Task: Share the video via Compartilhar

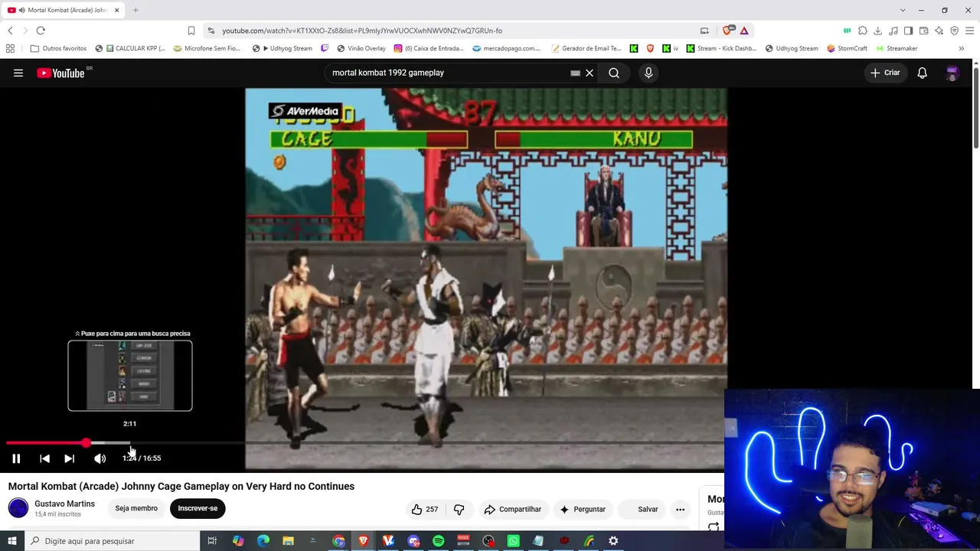Action: [512, 509]
